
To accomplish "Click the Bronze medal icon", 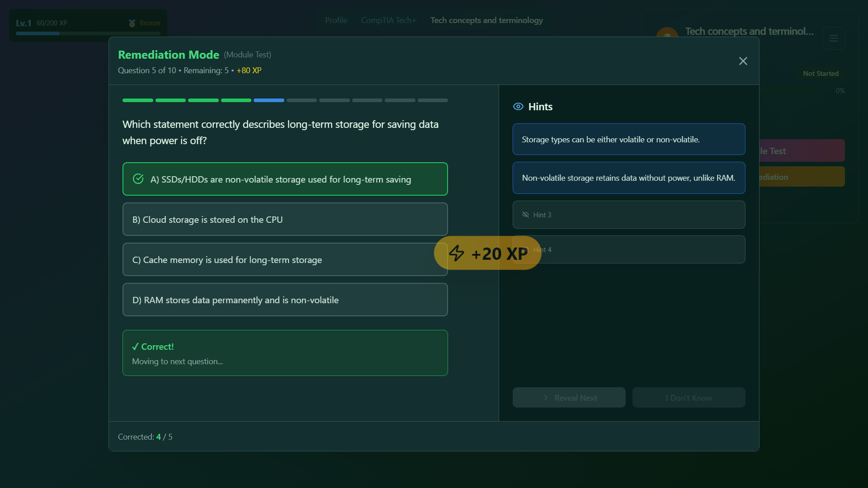I will (132, 23).
